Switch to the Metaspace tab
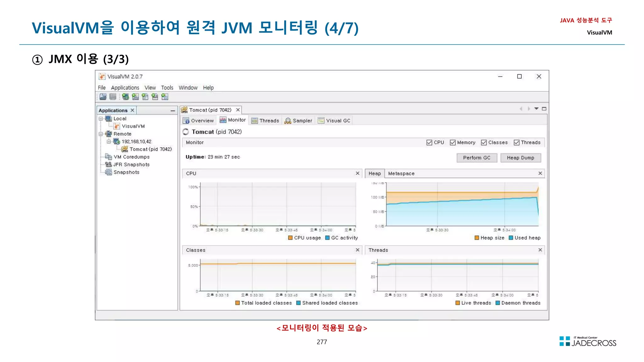 [x=401, y=173]
